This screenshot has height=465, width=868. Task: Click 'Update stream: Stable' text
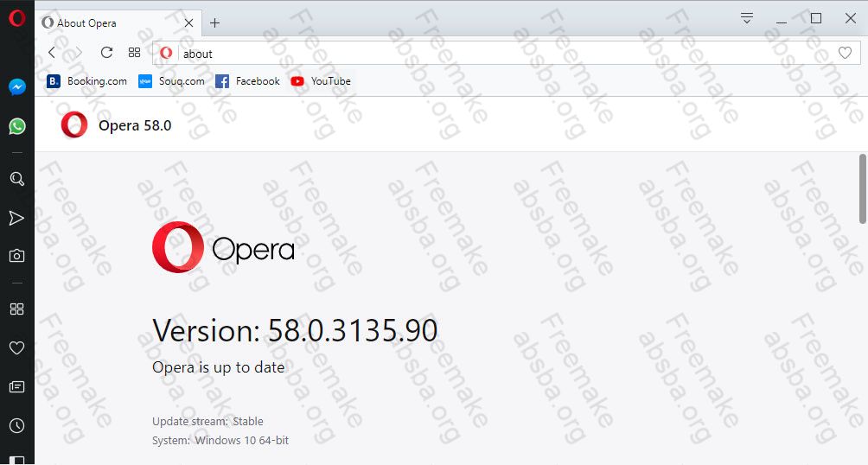[207, 421]
